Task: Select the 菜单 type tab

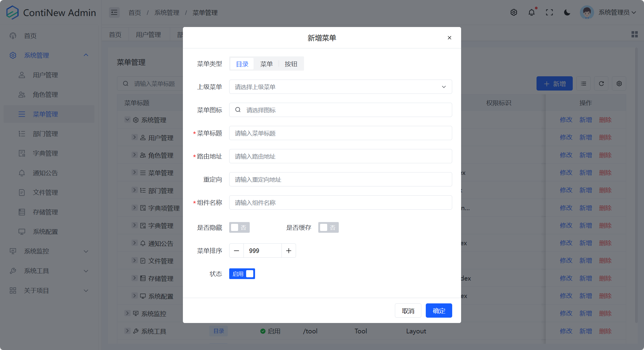Action: click(x=266, y=64)
